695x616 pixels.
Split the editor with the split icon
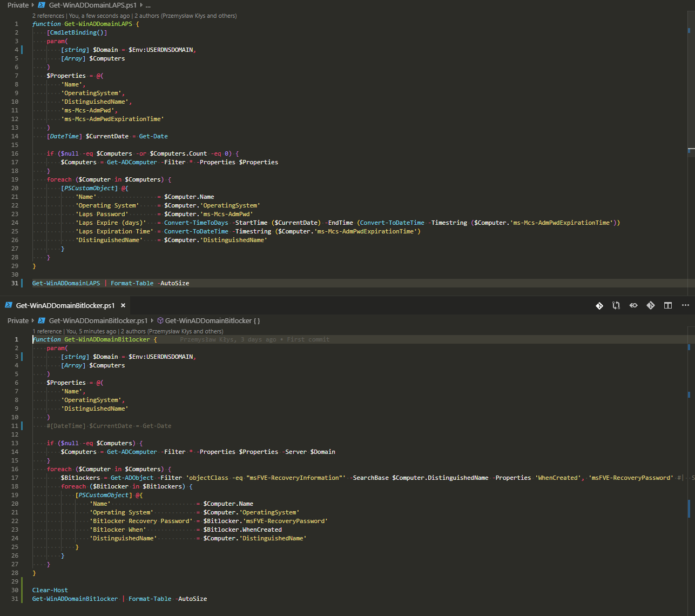coord(668,306)
